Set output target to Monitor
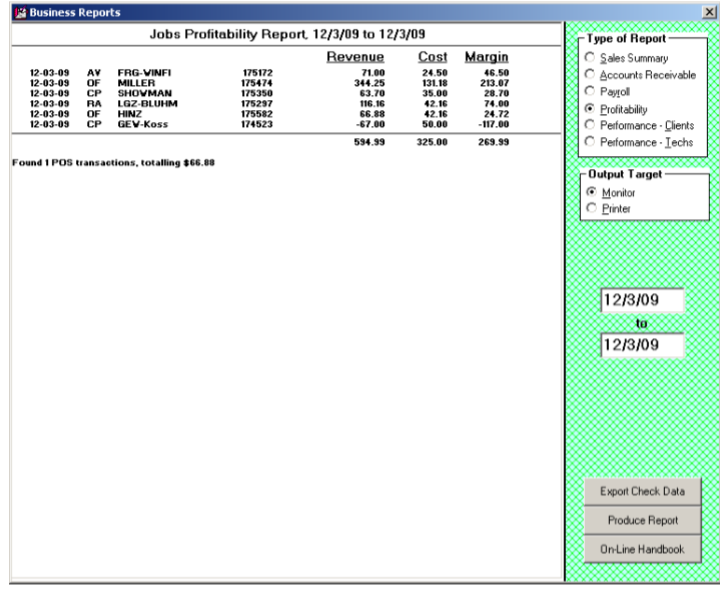720x590 pixels. (590, 192)
